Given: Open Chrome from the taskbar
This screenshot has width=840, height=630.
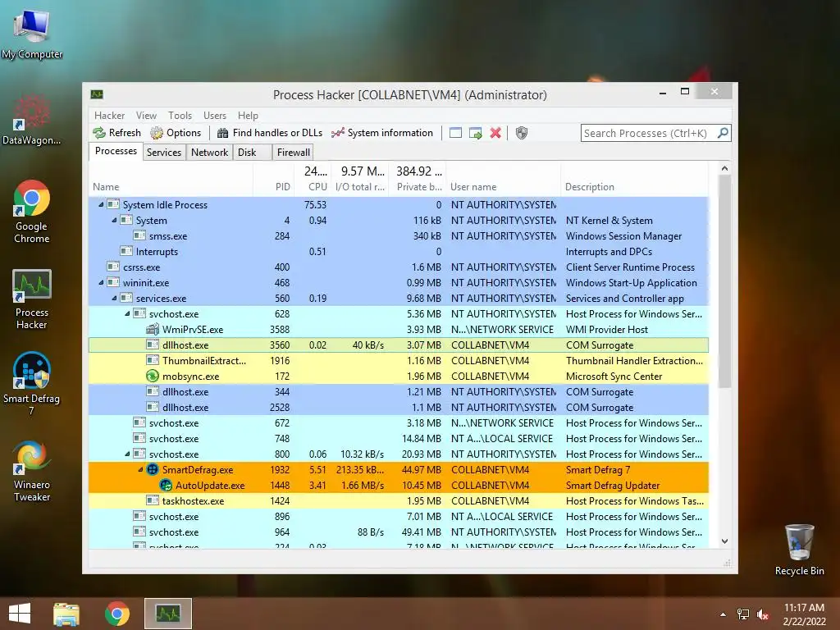Looking at the screenshot, I should click(116, 614).
